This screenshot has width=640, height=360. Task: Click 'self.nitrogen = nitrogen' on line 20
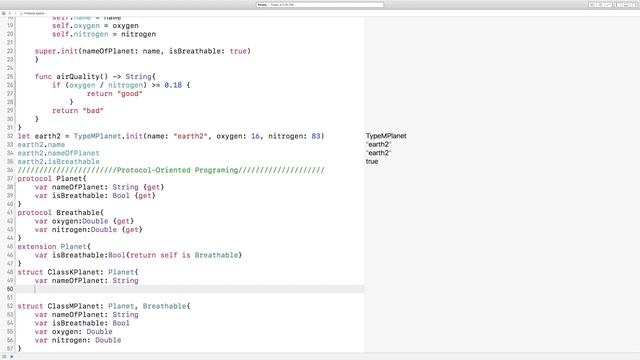tap(104, 34)
